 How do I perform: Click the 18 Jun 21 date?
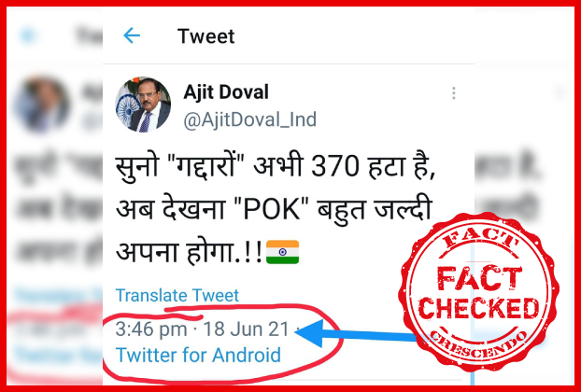(246, 329)
